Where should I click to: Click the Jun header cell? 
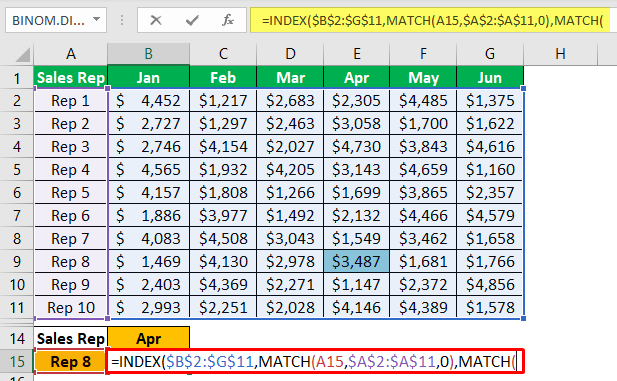point(490,78)
